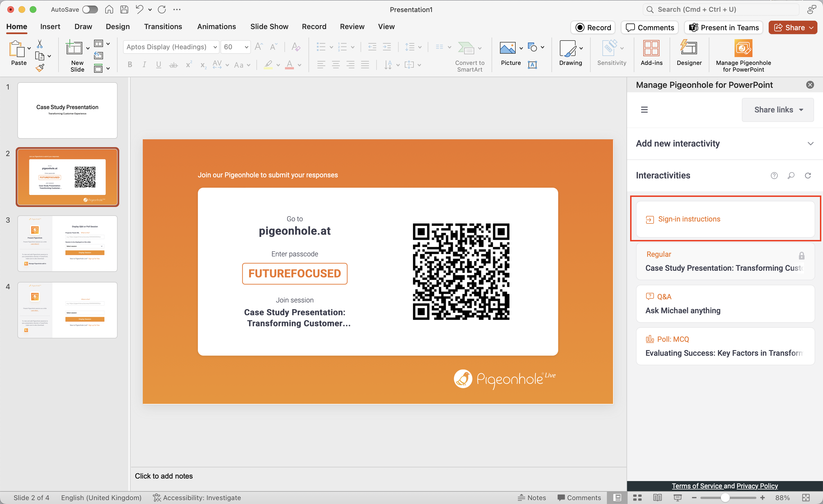Click the Subscript icon
823x504 pixels.
click(x=203, y=65)
